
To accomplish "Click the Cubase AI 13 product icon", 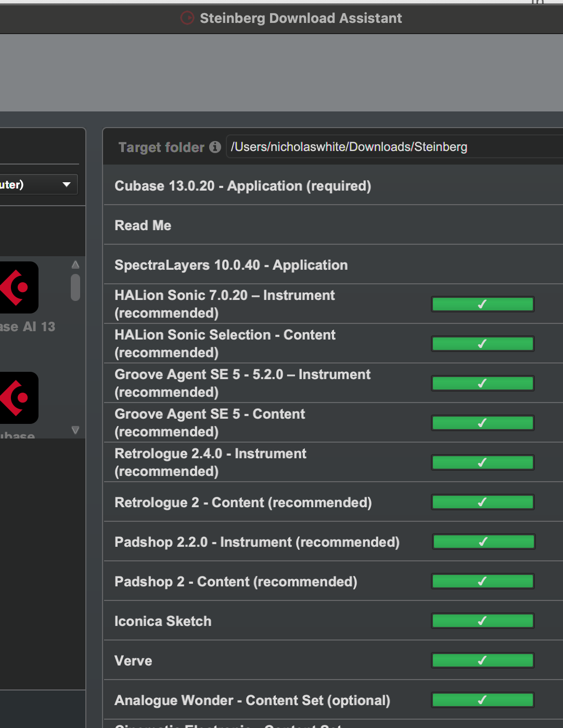I will (19, 287).
